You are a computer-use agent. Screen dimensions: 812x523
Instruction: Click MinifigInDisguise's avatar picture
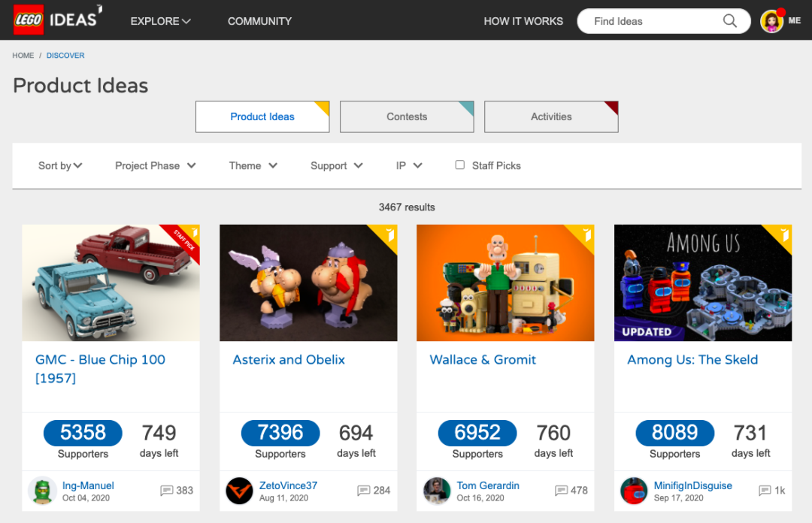click(x=634, y=491)
